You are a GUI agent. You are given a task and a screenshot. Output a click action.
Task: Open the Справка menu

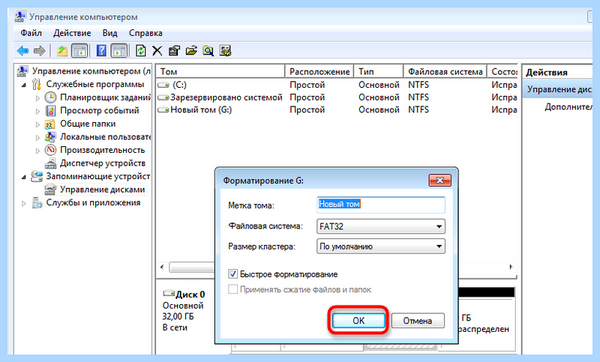click(x=145, y=33)
